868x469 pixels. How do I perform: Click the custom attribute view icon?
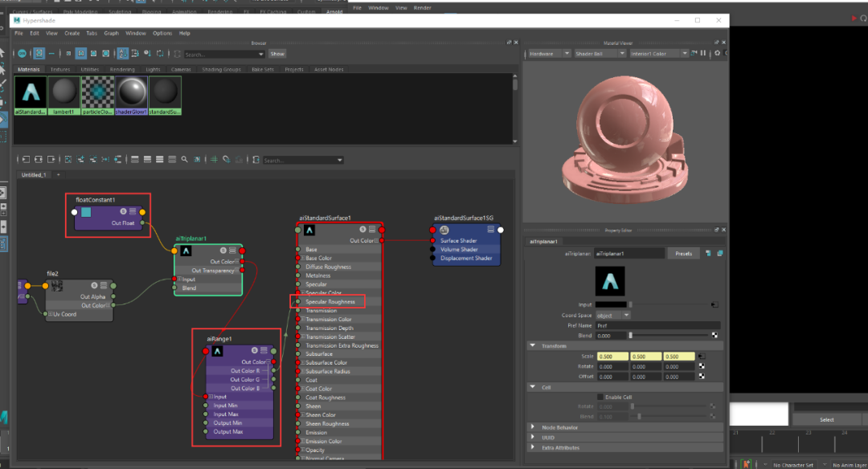[x=172, y=159]
